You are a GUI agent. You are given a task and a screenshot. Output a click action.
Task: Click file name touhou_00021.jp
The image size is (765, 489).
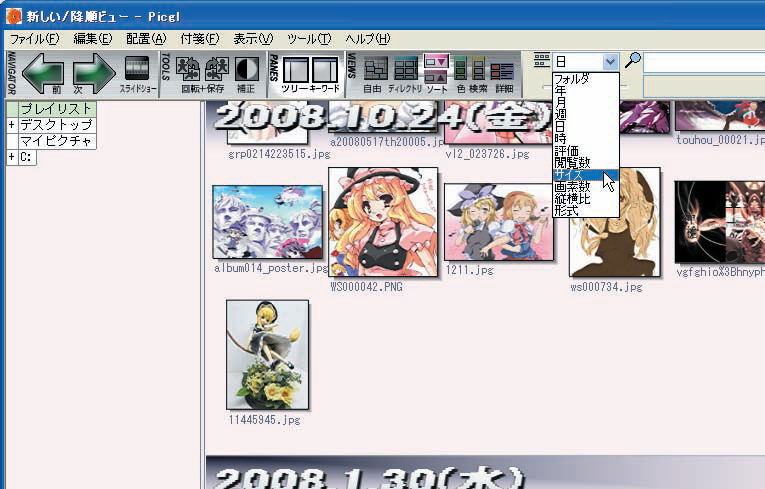point(720,140)
